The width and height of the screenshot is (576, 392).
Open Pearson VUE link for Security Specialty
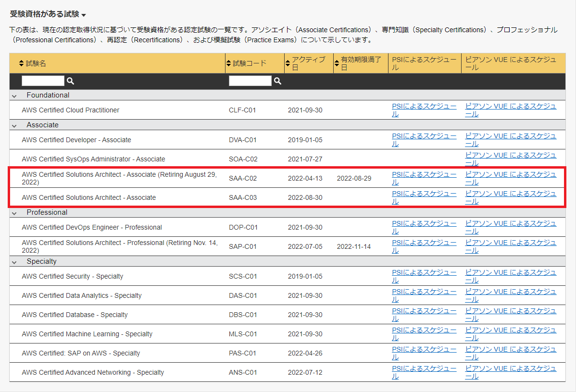(511, 276)
